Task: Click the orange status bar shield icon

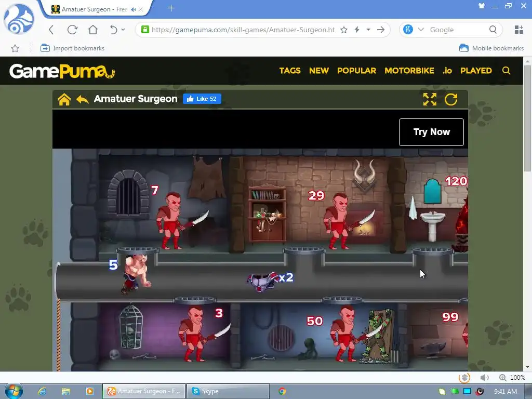Action: point(464,377)
